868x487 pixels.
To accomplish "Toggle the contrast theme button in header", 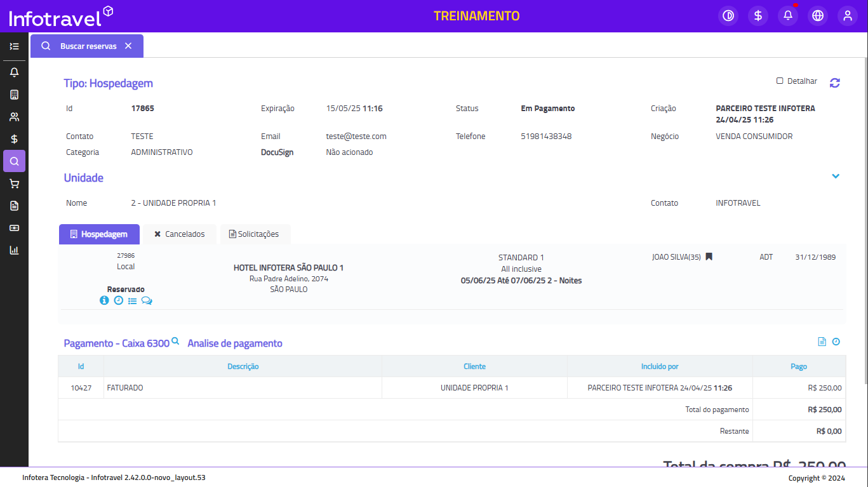I will pyautogui.click(x=728, y=16).
